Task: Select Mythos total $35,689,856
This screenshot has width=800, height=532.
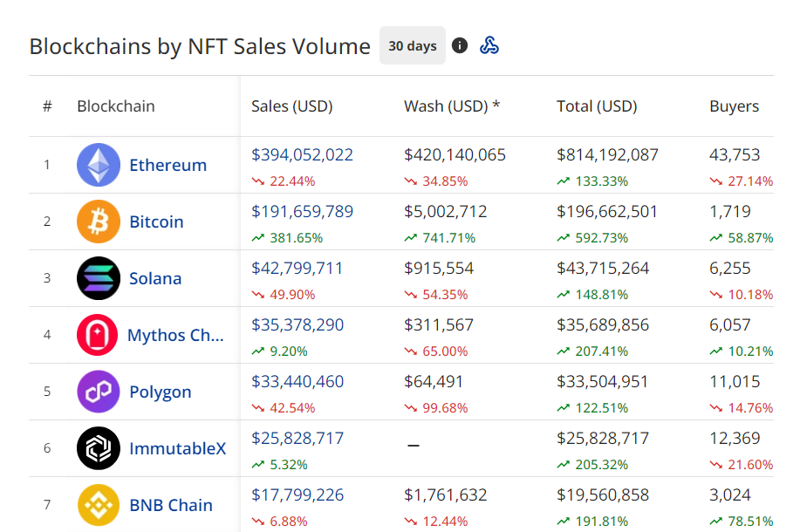Action: [603, 324]
